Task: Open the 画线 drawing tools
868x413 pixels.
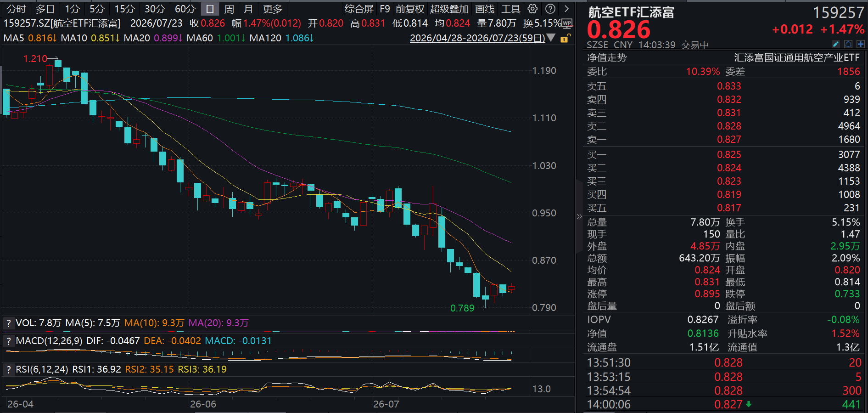Action: (485, 9)
